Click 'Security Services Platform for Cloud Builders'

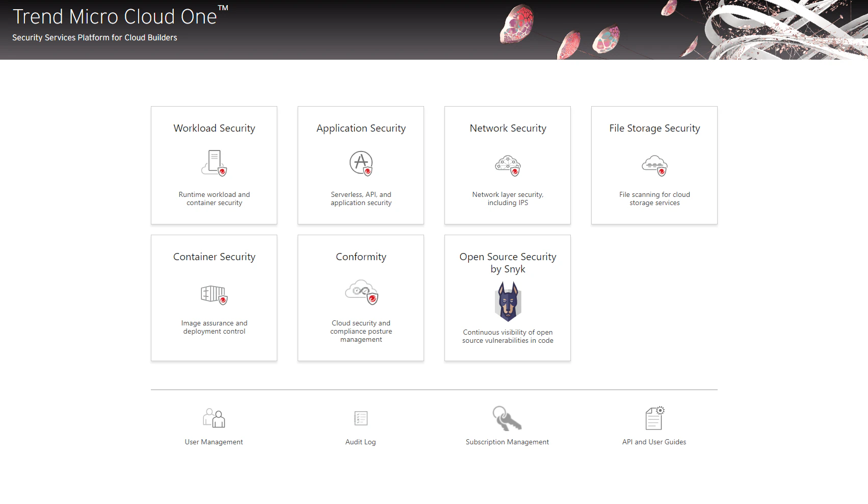[x=95, y=38]
